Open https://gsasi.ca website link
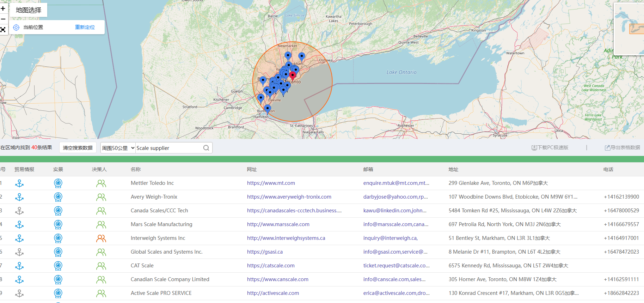The image size is (644, 303). pyautogui.click(x=265, y=252)
